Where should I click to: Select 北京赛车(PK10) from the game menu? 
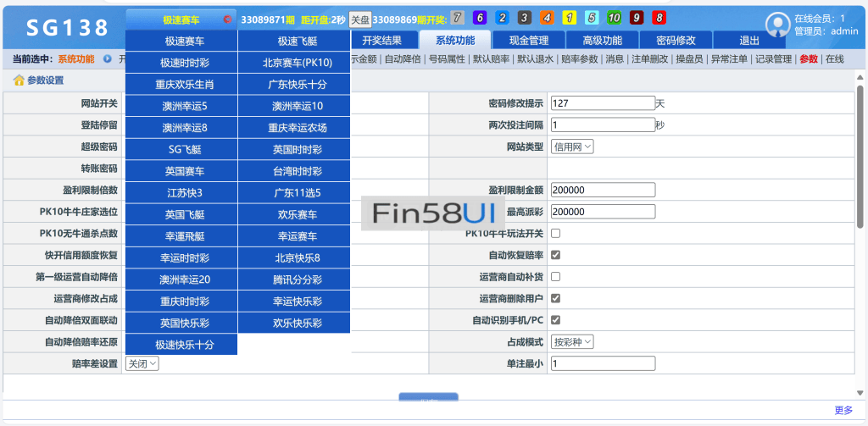point(293,62)
